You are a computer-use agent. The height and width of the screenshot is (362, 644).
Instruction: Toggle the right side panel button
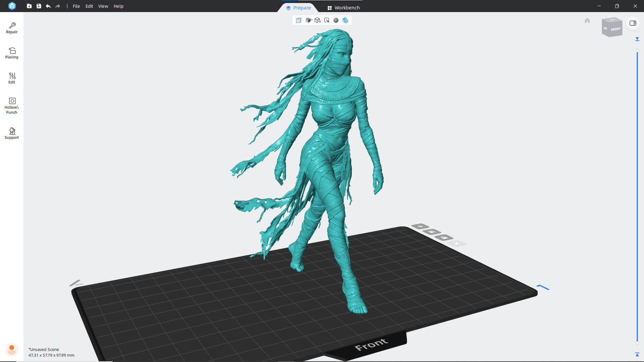[x=633, y=23]
